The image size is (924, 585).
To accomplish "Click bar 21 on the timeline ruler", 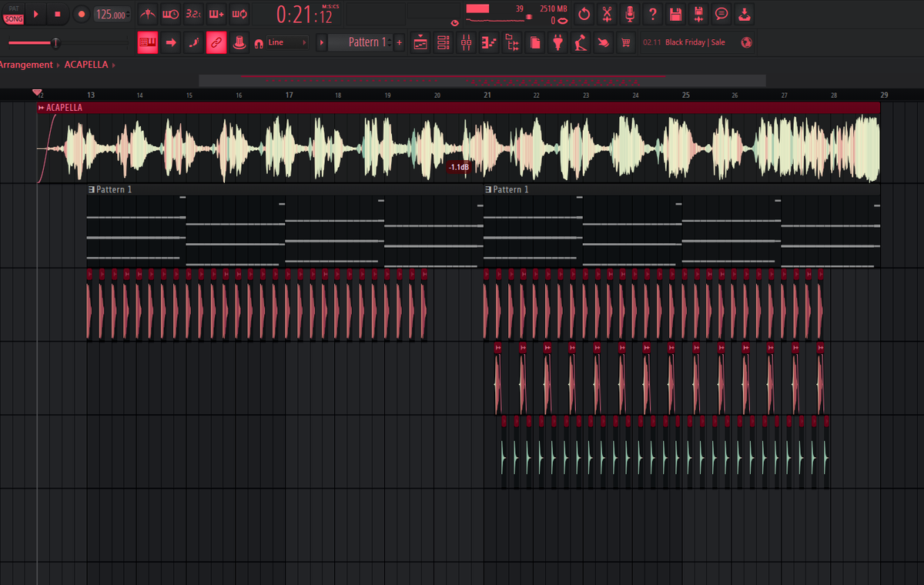I will click(x=487, y=95).
